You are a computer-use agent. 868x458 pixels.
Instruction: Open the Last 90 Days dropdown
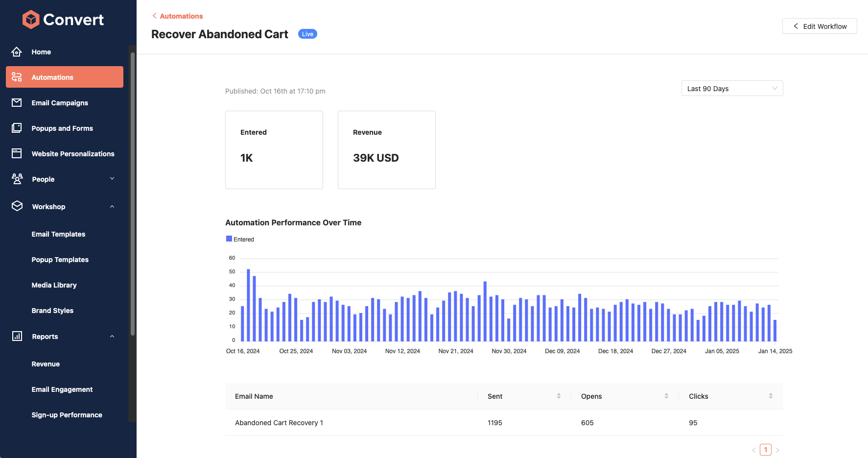[x=732, y=89]
